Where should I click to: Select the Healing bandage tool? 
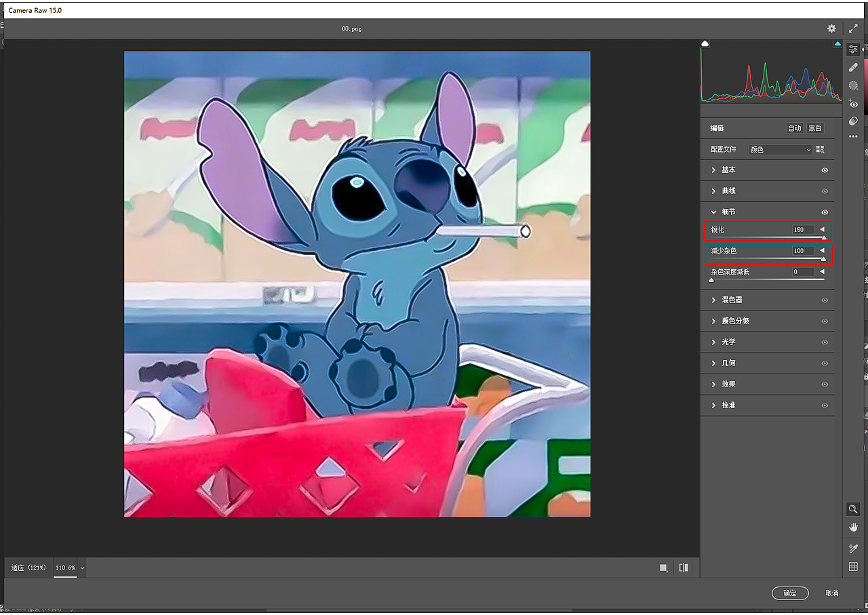point(853,67)
